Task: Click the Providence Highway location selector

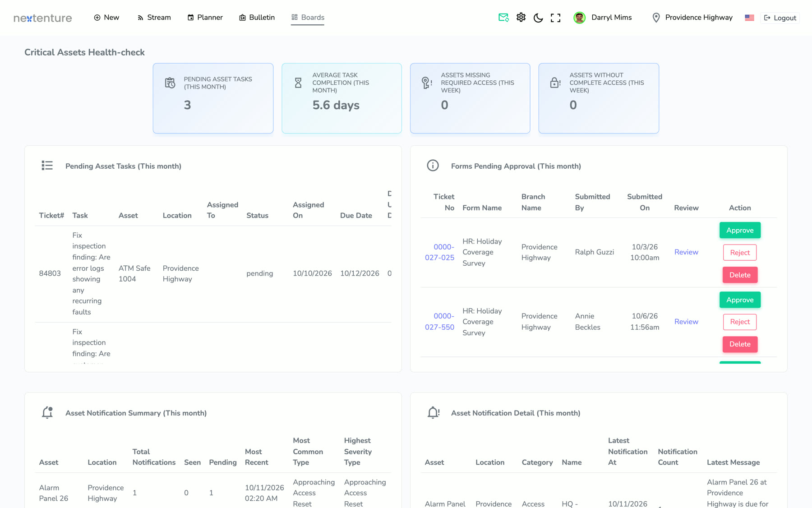Action: 692,18
